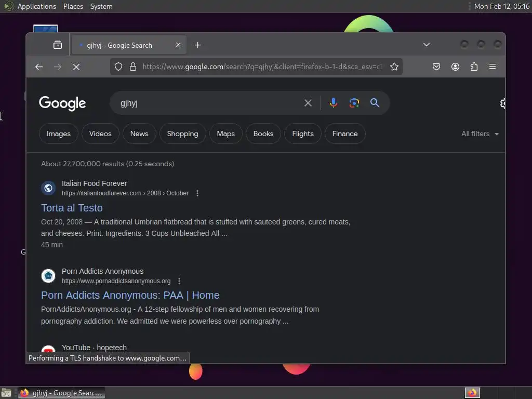Screen dimensions: 532x399
Task: Search by image with Google Lens icon
Action: pos(354,103)
